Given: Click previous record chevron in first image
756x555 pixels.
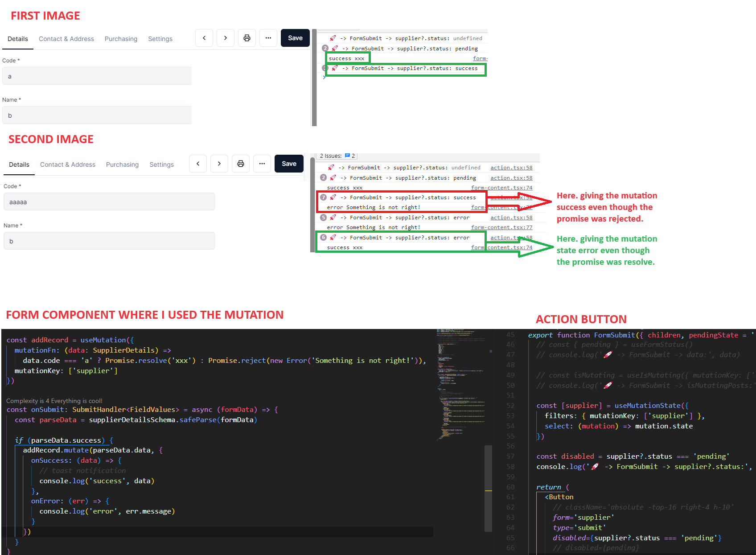Looking at the screenshot, I should coord(204,38).
